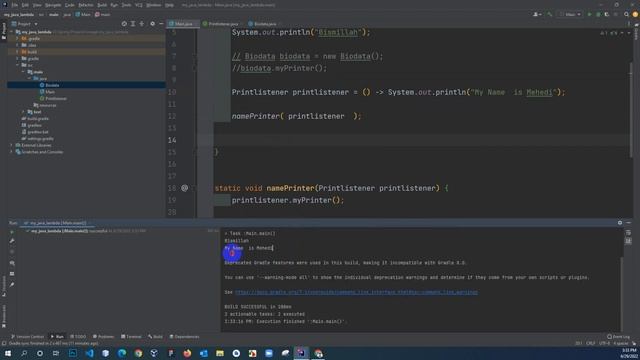Open Run panel settings gear icon
This screenshot has width=640, height=360.
pyautogui.click(x=620, y=223)
